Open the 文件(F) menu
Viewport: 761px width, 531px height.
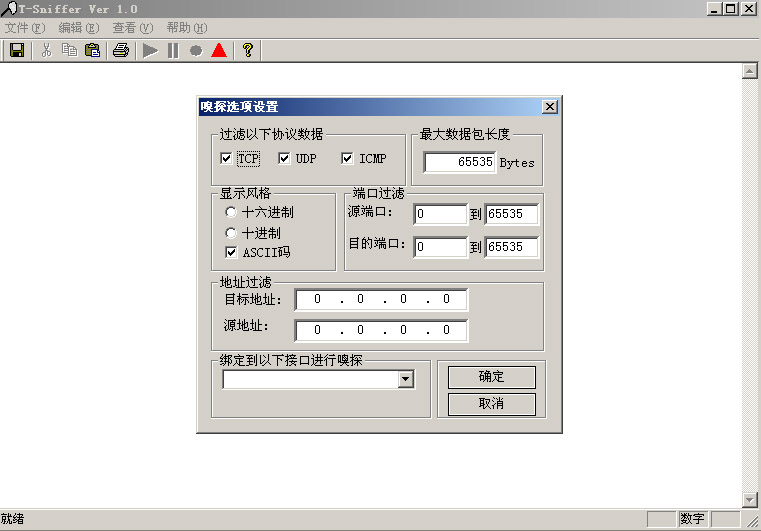pyautogui.click(x=25, y=28)
